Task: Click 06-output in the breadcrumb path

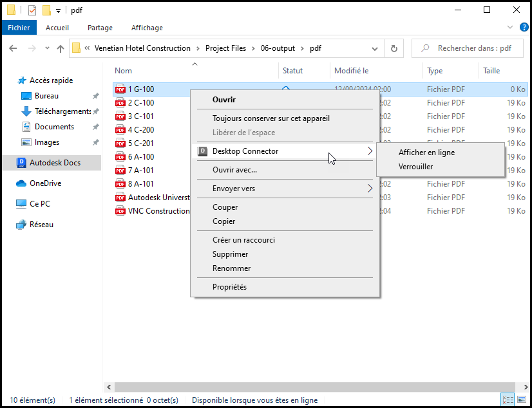Action: pyautogui.click(x=278, y=48)
